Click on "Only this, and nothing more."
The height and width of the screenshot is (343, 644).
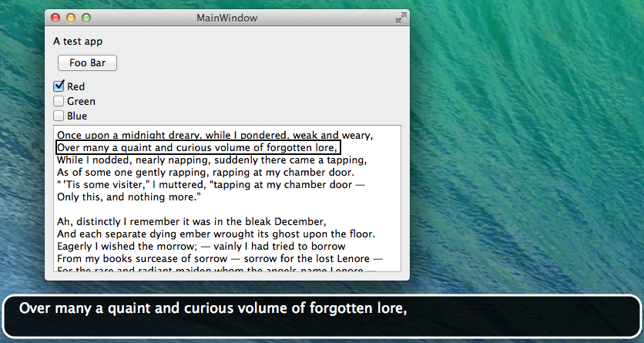click(x=129, y=197)
